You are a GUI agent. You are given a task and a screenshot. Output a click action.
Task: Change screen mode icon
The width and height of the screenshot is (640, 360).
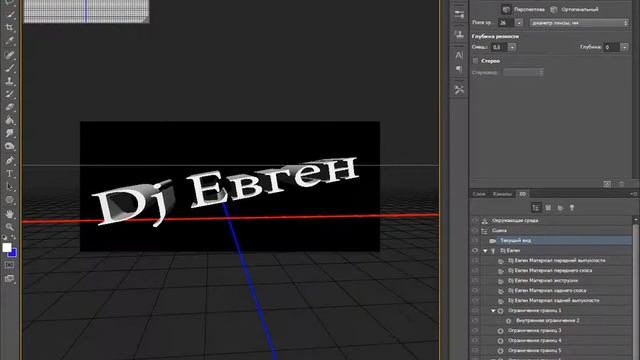[x=9, y=279]
